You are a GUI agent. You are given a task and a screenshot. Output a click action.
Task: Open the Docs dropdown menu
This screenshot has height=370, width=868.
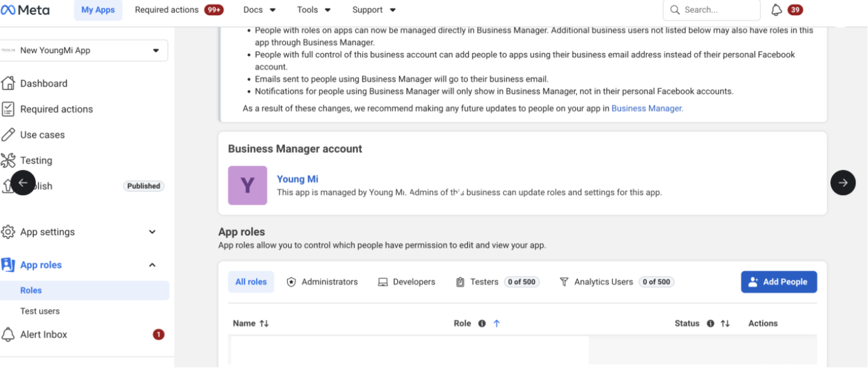260,10
